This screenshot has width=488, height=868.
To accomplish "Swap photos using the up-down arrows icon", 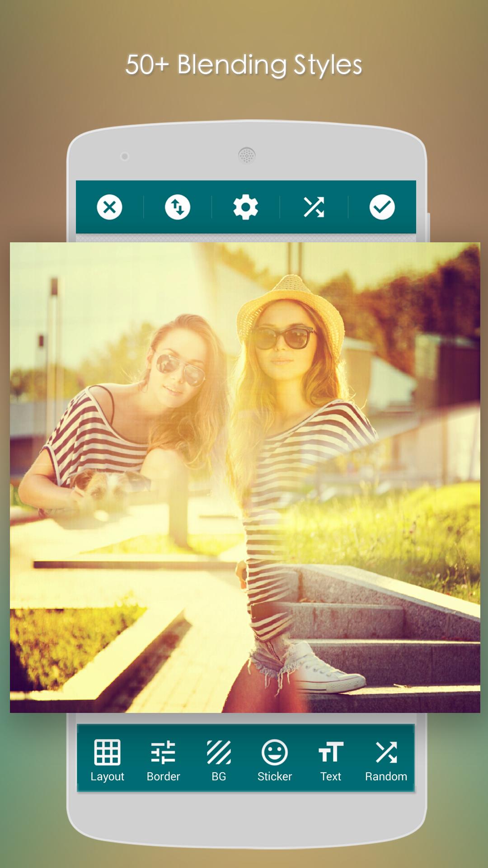I will click(178, 208).
